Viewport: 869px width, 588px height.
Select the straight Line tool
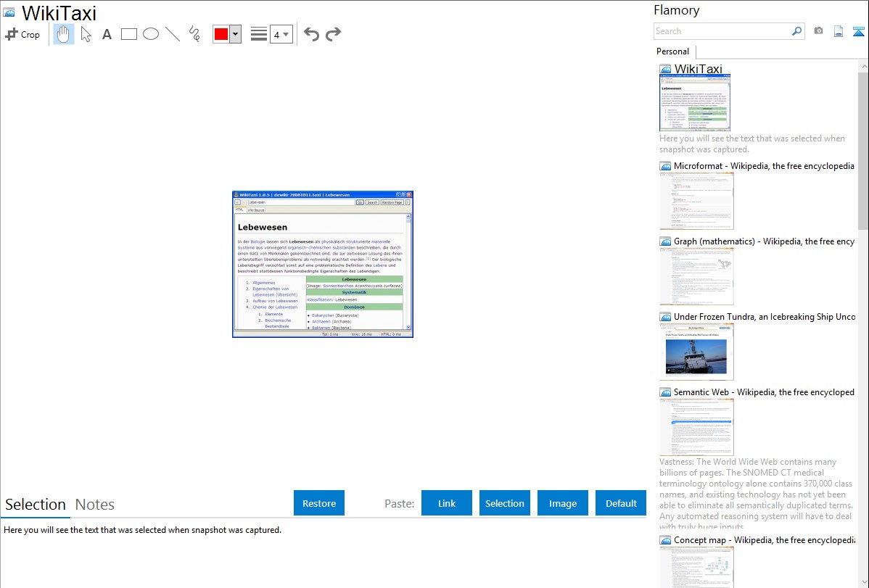(173, 34)
